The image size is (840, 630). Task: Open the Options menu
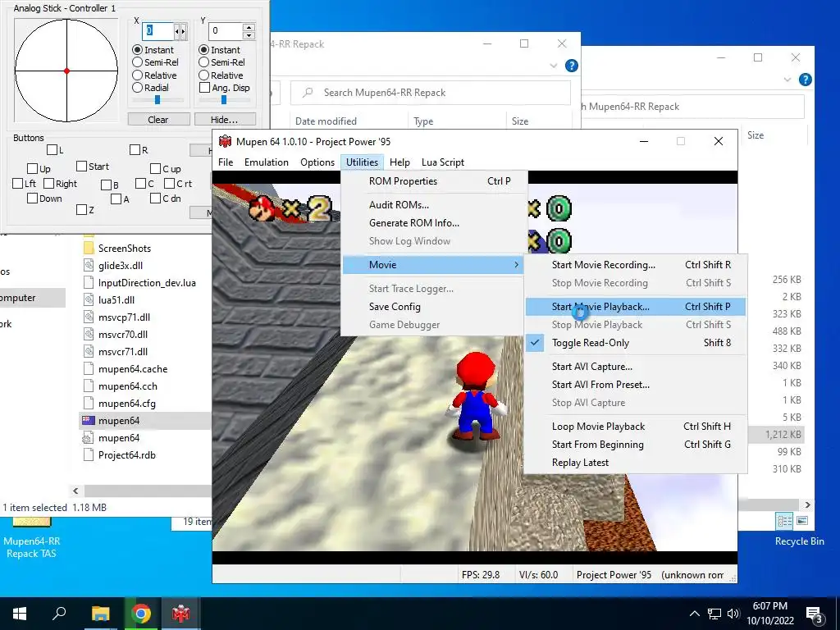coord(317,162)
